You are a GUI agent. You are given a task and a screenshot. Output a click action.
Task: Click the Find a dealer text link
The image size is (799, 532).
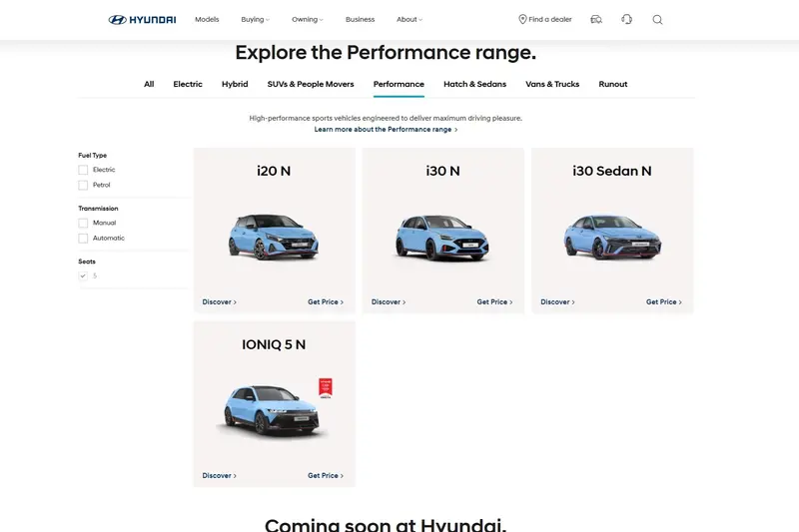(550, 19)
